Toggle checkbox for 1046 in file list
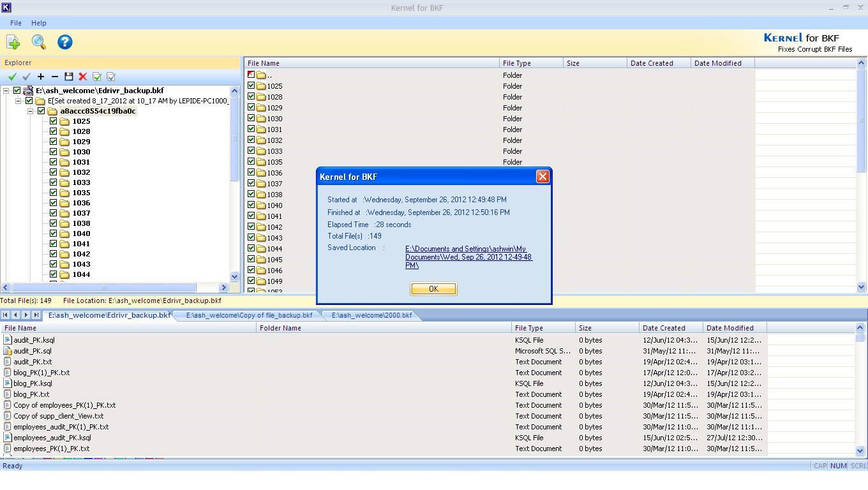Viewport: 868px width, 490px height. (x=251, y=270)
